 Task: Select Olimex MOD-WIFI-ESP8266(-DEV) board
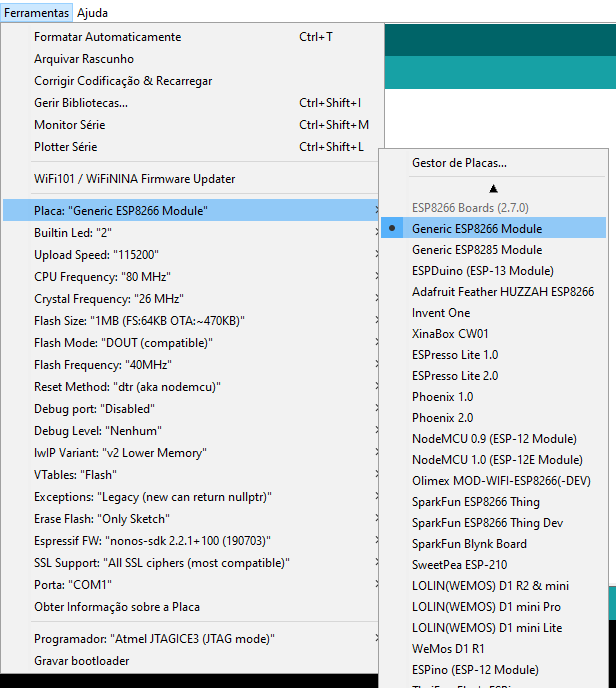494,481
